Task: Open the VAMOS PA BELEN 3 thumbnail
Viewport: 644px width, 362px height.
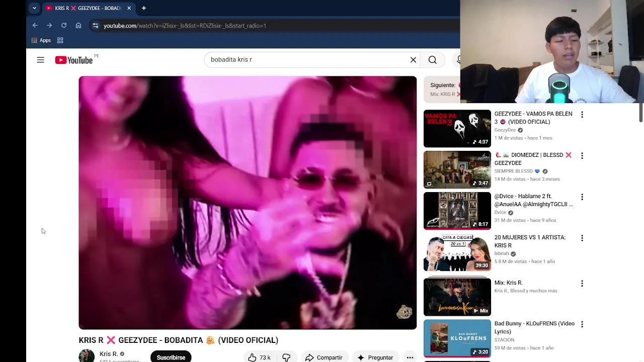Action: pyautogui.click(x=457, y=128)
